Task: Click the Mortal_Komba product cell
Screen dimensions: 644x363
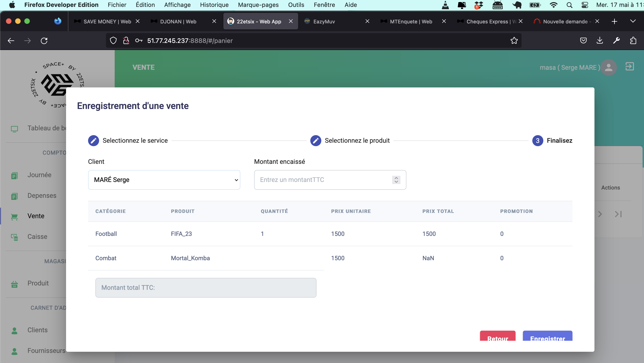Action: click(190, 258)
